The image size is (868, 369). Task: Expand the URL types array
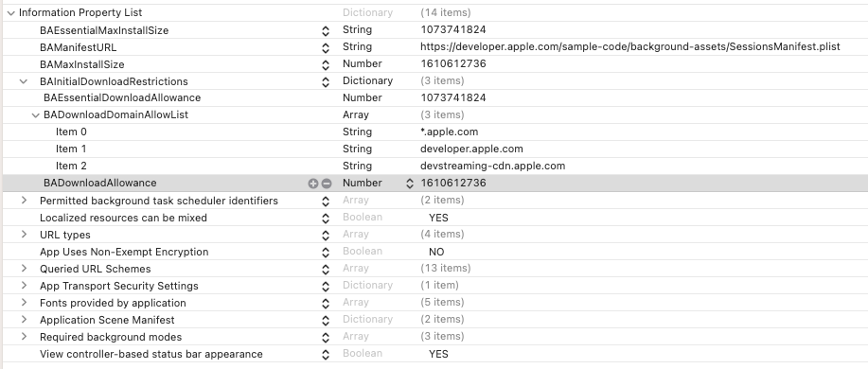(x=24, y=235)
